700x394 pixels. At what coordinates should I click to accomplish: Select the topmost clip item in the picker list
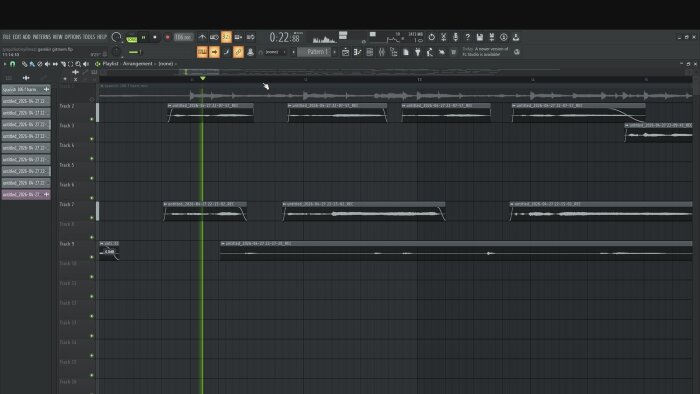point(26,90)
